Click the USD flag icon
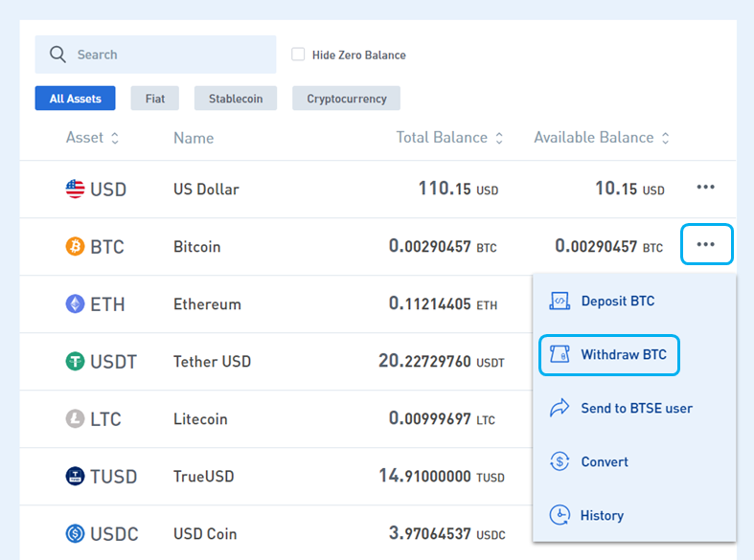This screenshot has height=560, width=754. tap(75, 189)
